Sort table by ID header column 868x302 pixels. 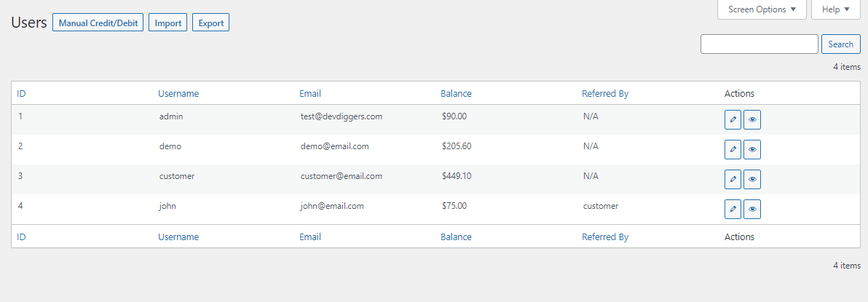(22, 93)
